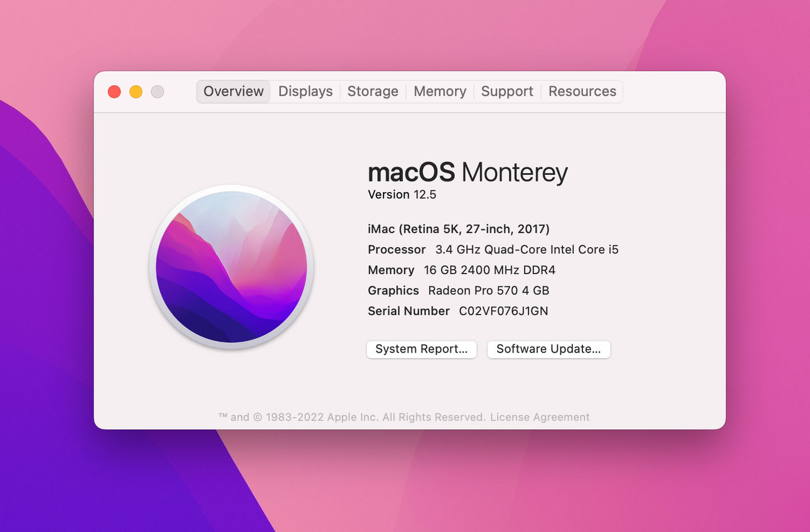
Task: Click the macOS Monterey title text
Action: point(468,173)
